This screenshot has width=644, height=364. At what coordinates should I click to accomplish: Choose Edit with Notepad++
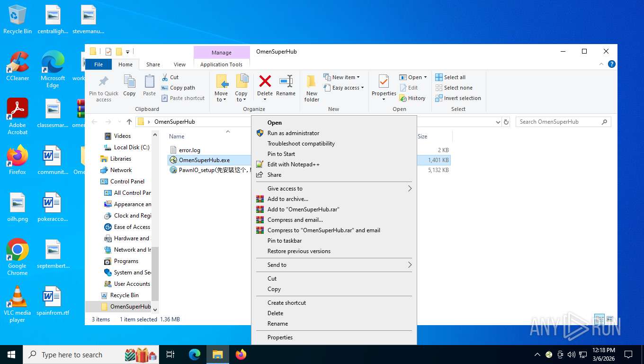pyautogui.click(x=293, y=164)
